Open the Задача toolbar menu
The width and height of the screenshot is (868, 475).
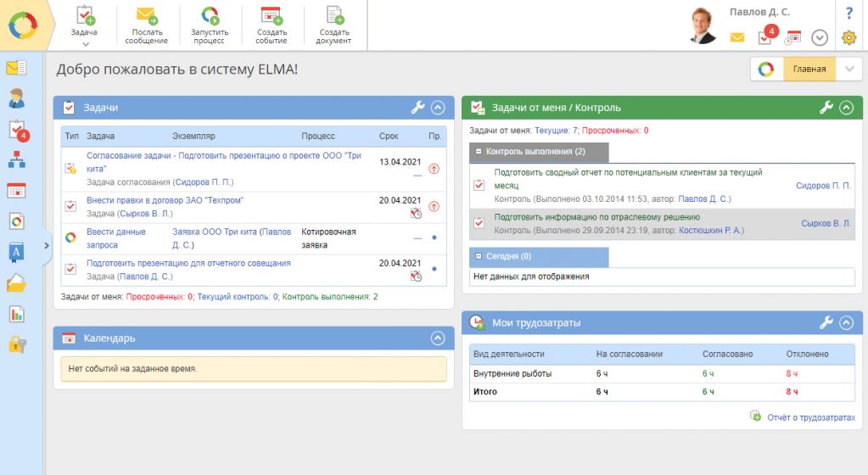pyautogui.click(x=84, y=24)
